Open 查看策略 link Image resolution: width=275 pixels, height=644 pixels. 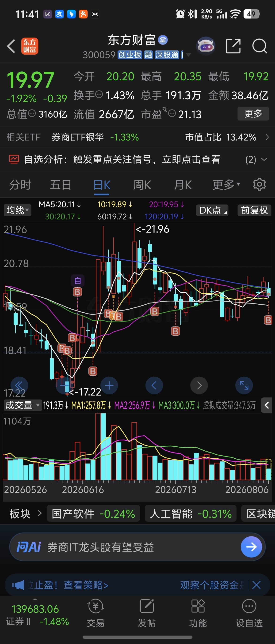pos(86,585)
